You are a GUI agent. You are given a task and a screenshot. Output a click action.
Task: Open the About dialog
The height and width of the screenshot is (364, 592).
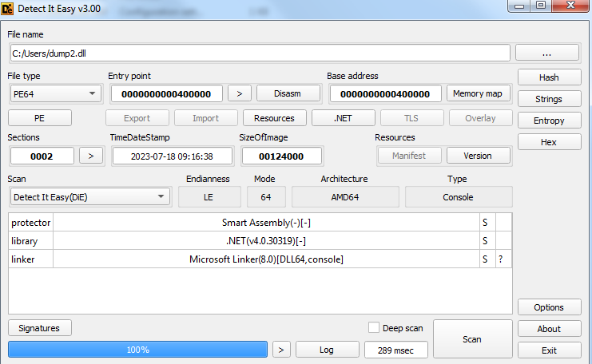[549, 329]
